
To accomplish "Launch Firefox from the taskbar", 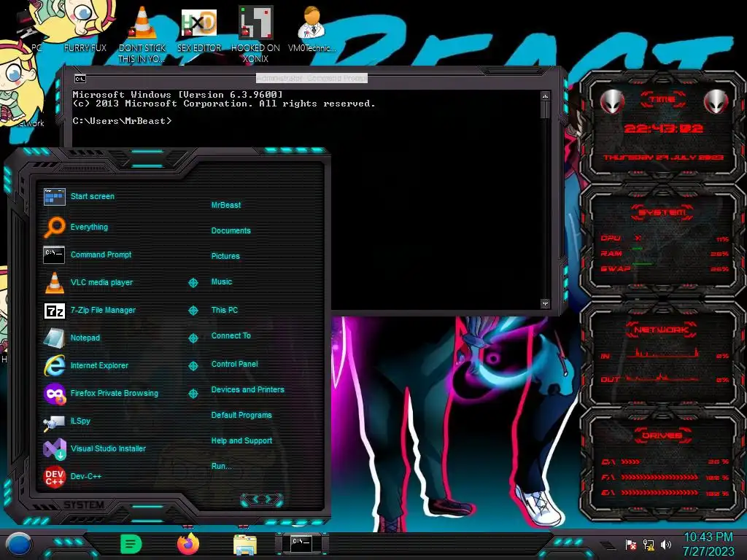I will click(x=187, y=544).
